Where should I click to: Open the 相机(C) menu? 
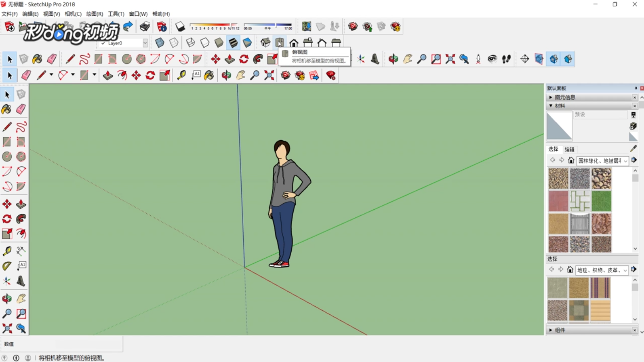[x=73, y=14]
